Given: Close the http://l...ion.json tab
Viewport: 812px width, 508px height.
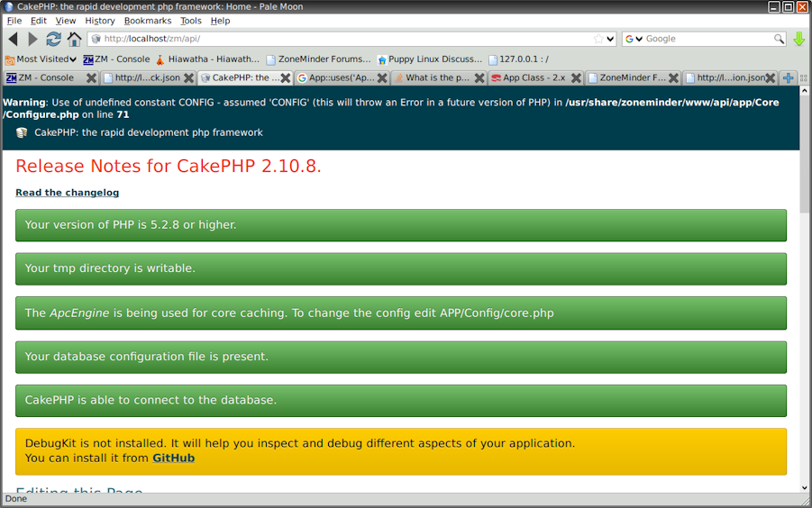Looking at the screenshot, I should [x=771, y=77].
